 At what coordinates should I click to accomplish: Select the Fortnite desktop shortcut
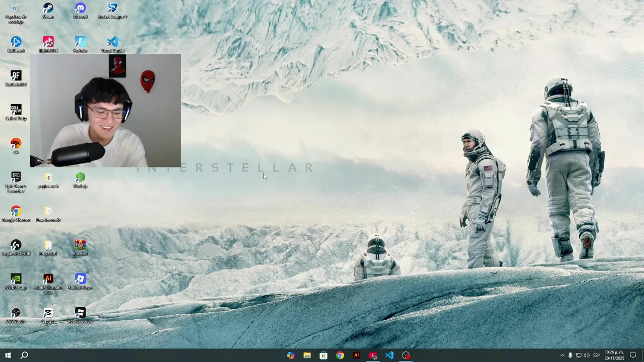coord(80,45)
